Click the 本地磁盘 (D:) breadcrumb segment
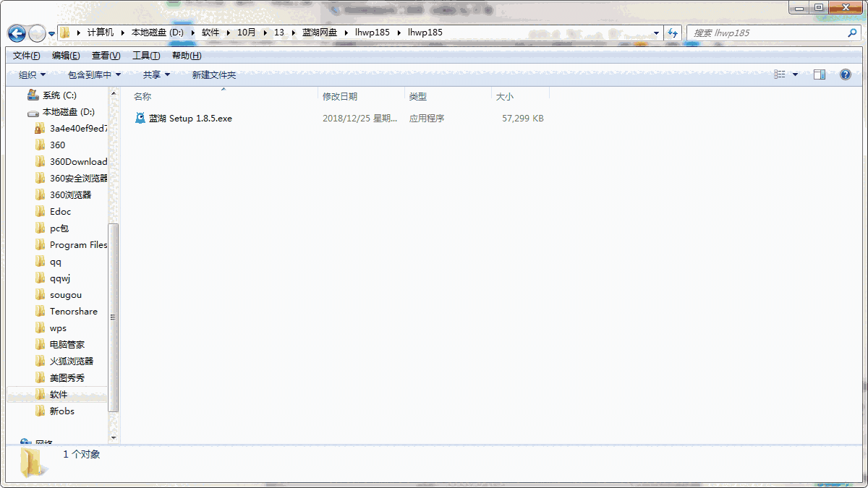Screen dimensions: 868x488 coord(158,33)
